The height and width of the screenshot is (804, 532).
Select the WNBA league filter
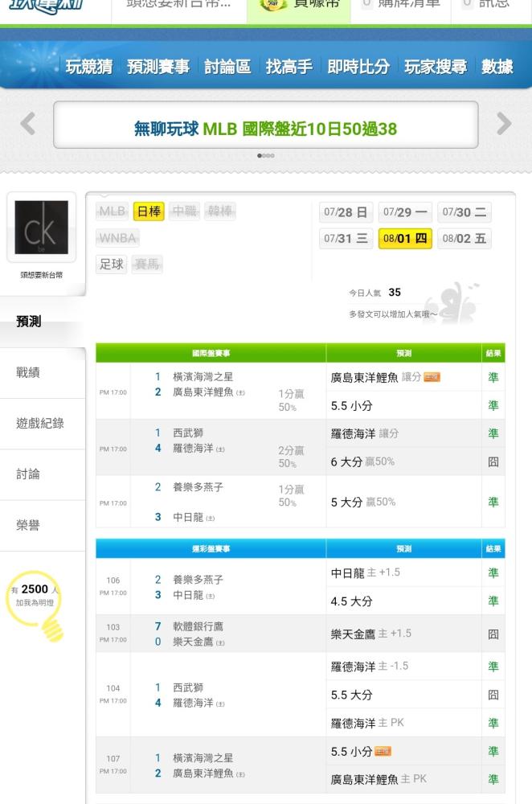[x=117, y=238]
